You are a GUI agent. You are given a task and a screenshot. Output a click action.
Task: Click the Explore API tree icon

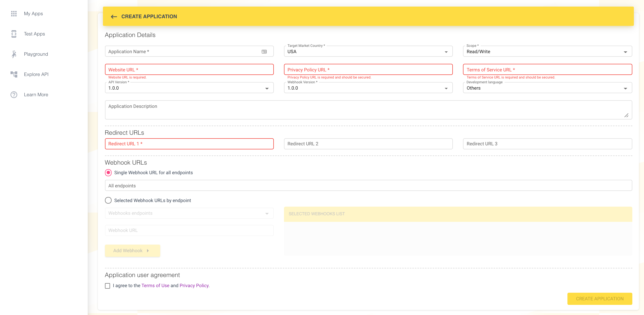pos(14,74)
